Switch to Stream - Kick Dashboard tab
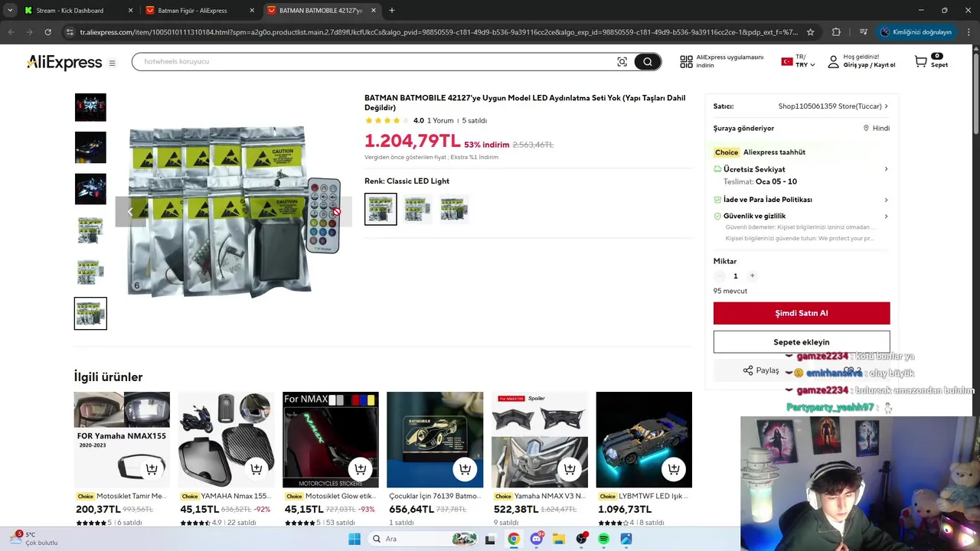The width and height of the screenshot is (980, 551). tap(78, 11)
